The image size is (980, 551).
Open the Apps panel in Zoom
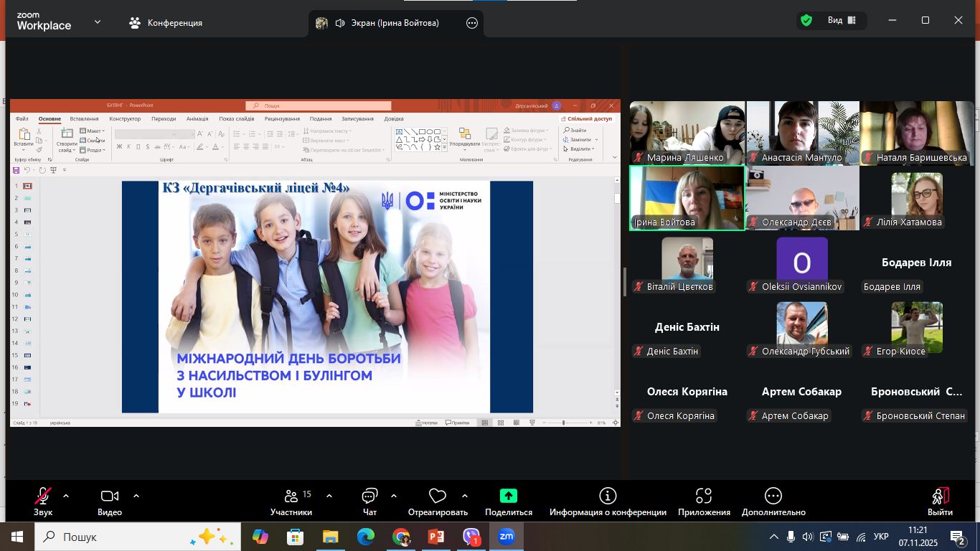[x=704, y=496]
